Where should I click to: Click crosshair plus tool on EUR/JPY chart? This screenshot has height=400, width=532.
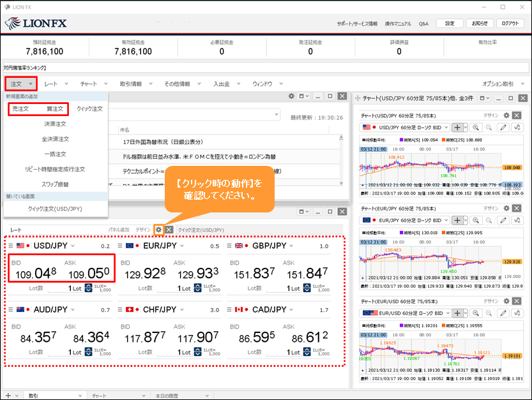click(x=457, y=220)
